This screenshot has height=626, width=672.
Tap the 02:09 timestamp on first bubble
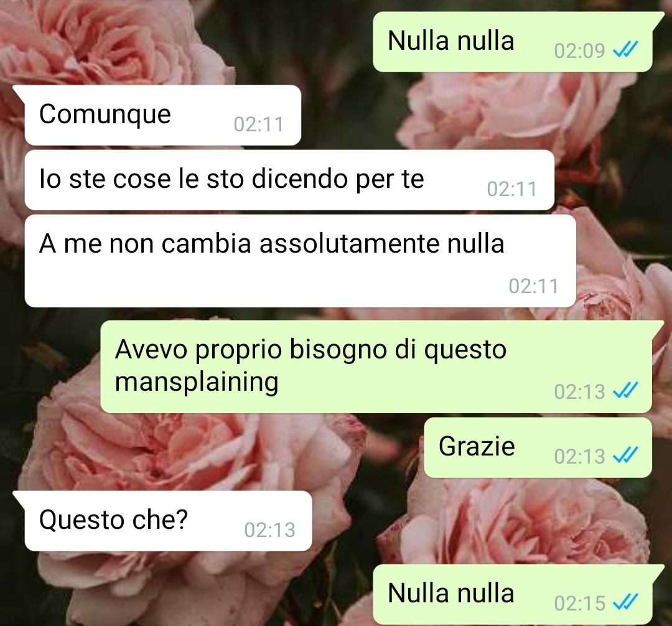(x=579, y=50)
